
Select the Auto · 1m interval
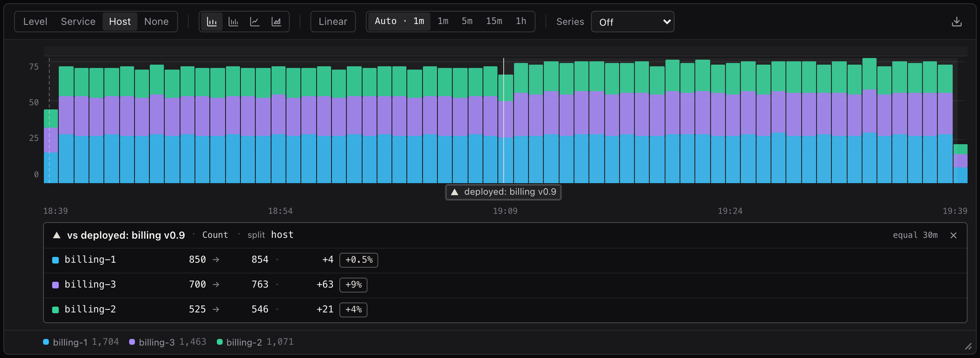point(399,21)
